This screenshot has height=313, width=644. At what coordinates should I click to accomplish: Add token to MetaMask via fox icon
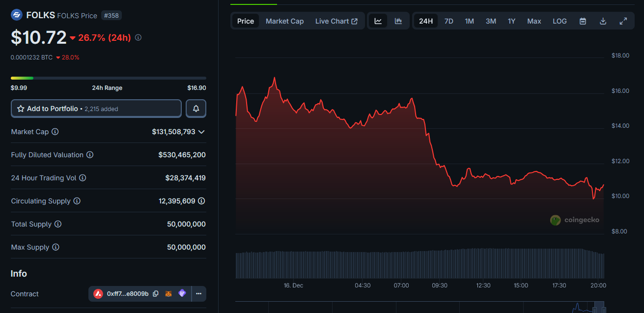tap(168, 294)
